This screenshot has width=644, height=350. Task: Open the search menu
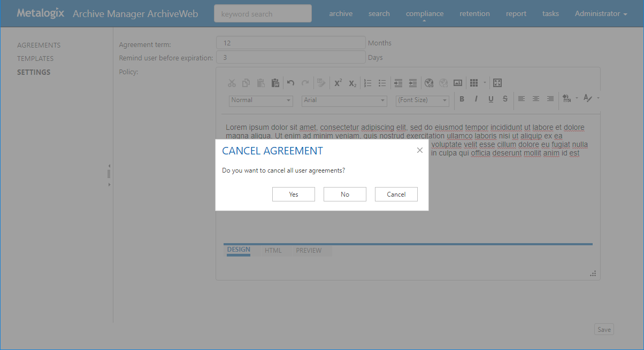(379, 14)
